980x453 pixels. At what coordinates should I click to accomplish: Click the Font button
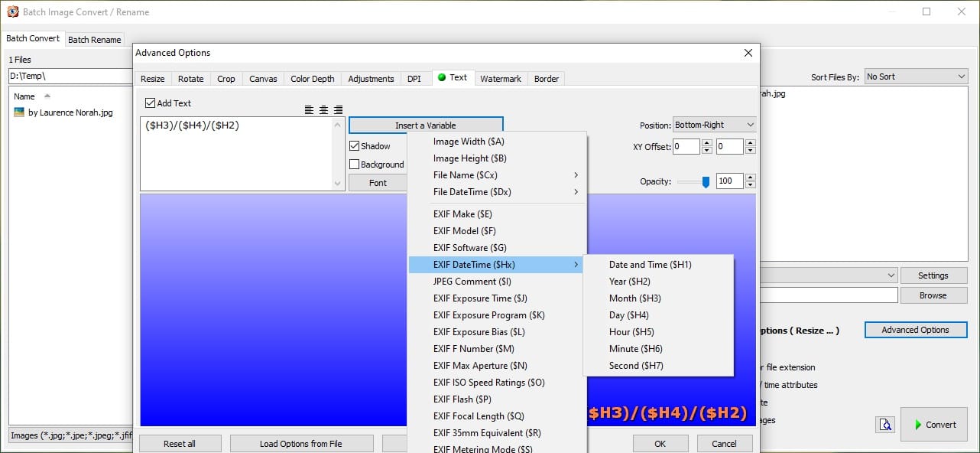pyautogui.click(x=378, y=183)
